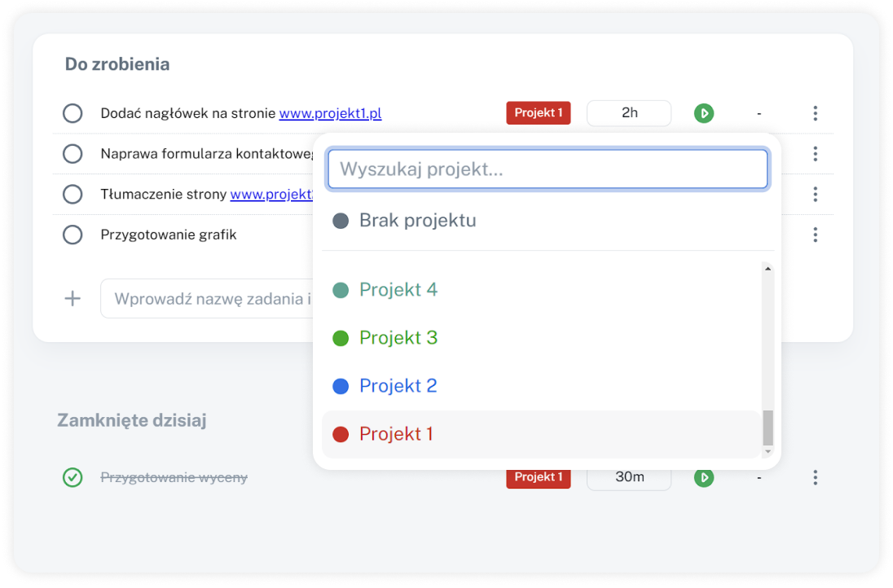Select the Projekt 1 label on the first task
This screenshot has width=893, height=588.
tap(538, 113)
